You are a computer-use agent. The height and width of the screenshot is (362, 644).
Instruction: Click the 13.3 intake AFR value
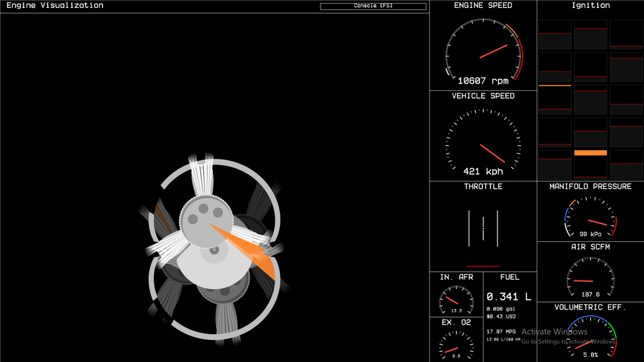pos(457,310)
